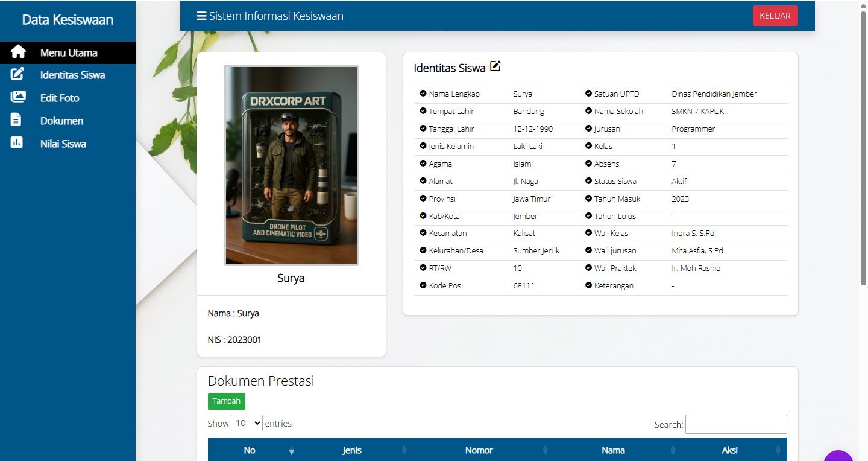The image size is (868, 461).
Task: Open the Dokumen sidebar menu
Action: (x=68, y=121)
